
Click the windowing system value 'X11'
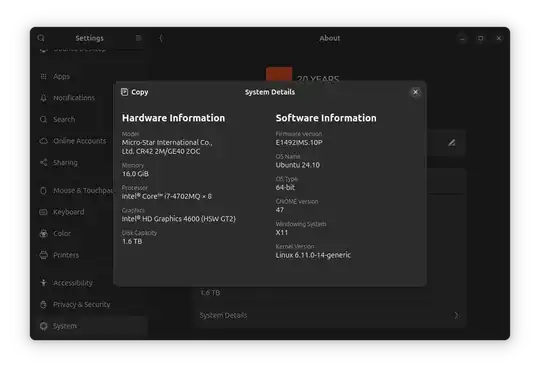point(281,232)
